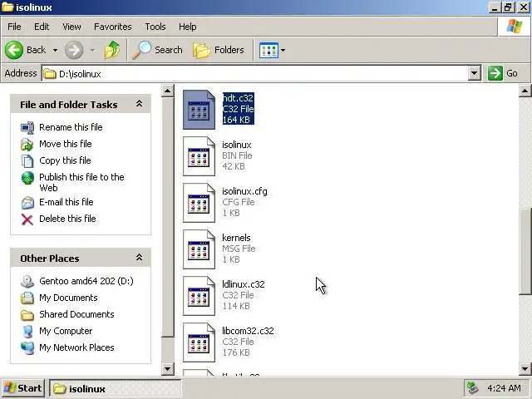Click the libcom32.c32 file name
Image resolution: width=532 pixels, height=399 pixels.
248,331
